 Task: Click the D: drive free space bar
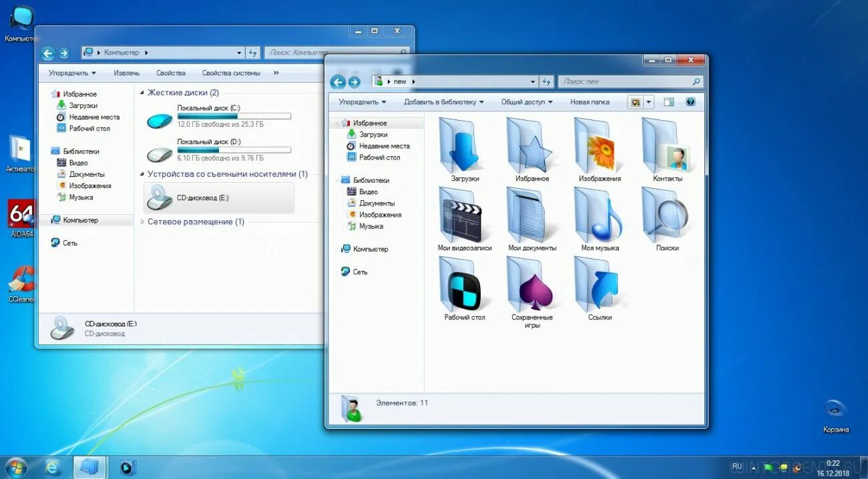coord(234,150)
